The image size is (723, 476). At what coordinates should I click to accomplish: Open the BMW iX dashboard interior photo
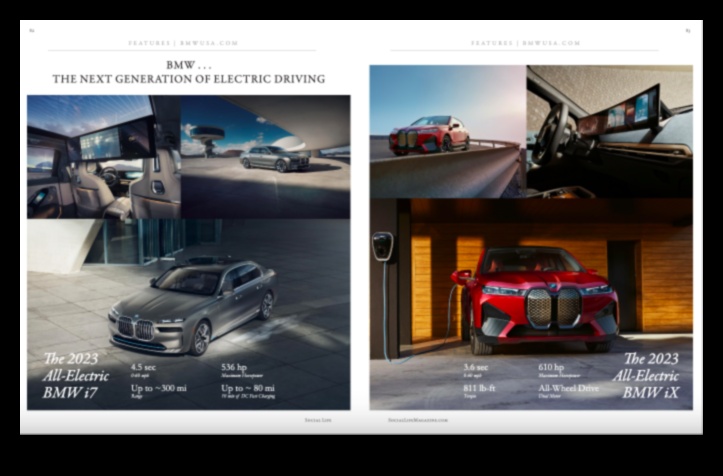point(609,131)
